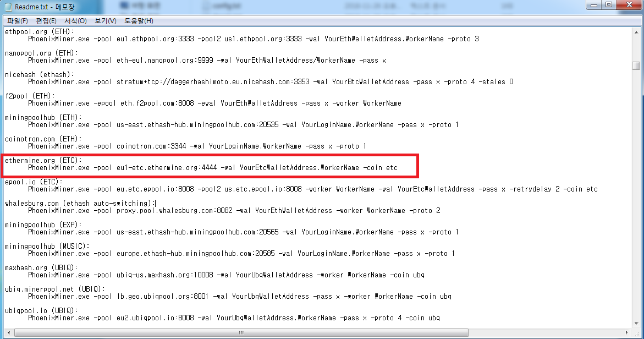
Task: Click the horizontal scrollbar thumb
Action: (x=241, y=332)
